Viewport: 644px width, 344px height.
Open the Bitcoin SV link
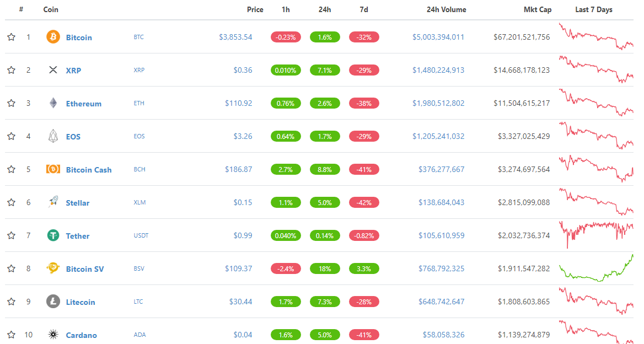85,269
